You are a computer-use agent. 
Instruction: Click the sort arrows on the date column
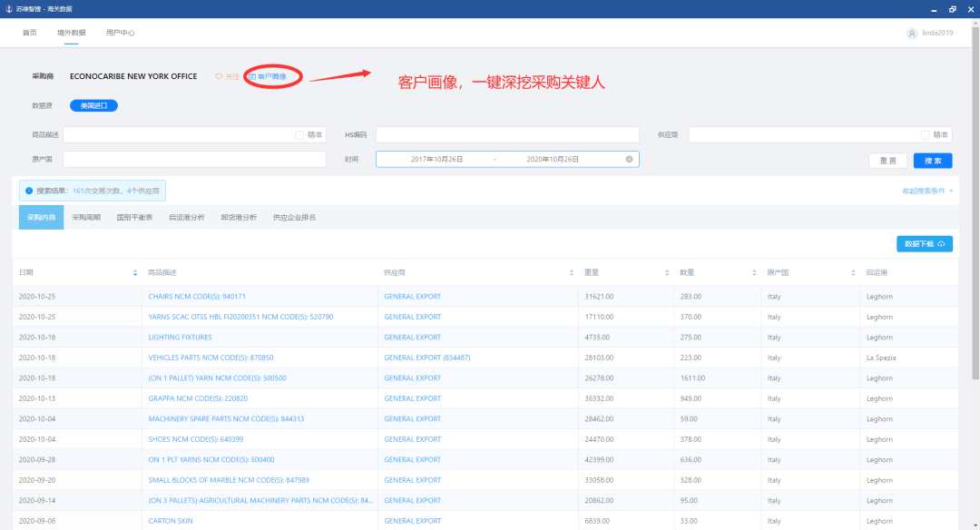pos(135,273)
